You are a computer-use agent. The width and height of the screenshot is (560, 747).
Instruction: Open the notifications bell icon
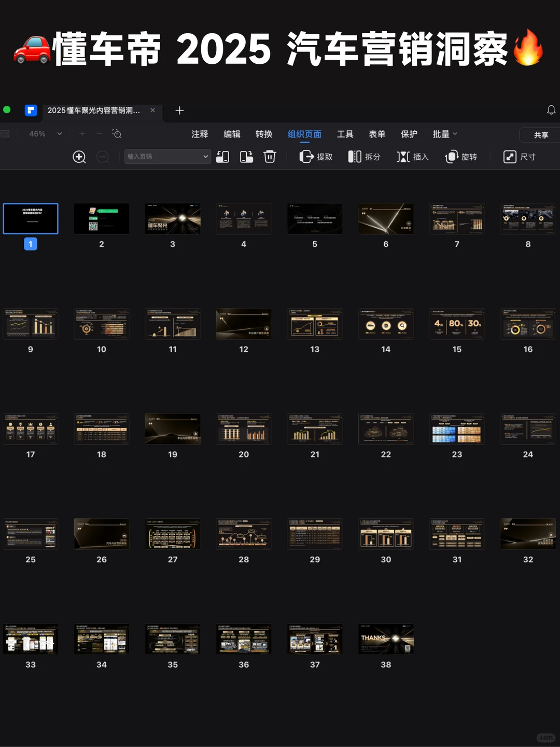point(551,110)
